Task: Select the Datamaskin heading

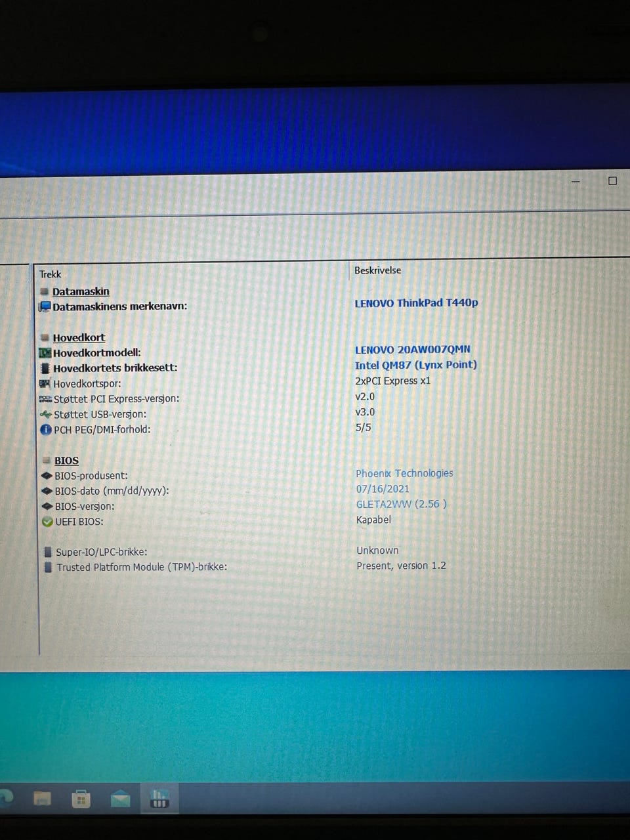Action: 81,291
